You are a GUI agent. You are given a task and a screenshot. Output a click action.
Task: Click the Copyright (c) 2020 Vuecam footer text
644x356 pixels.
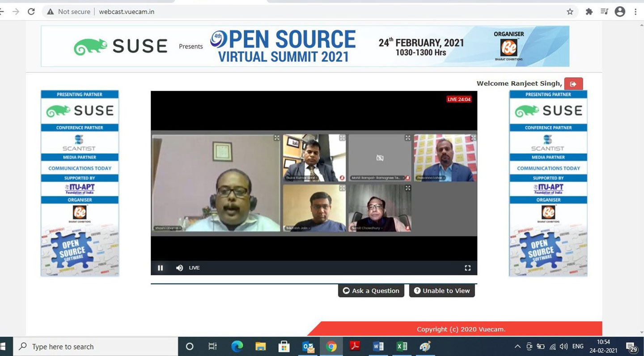(461, 329)
